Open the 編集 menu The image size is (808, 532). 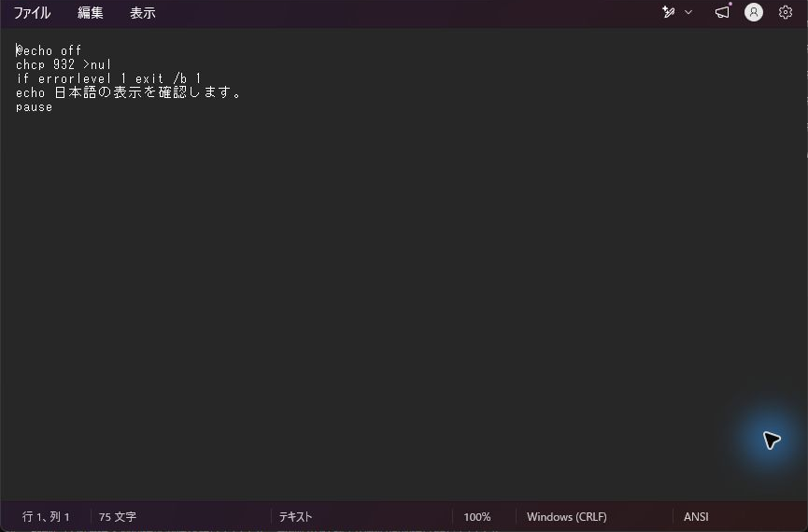[91, 13]
